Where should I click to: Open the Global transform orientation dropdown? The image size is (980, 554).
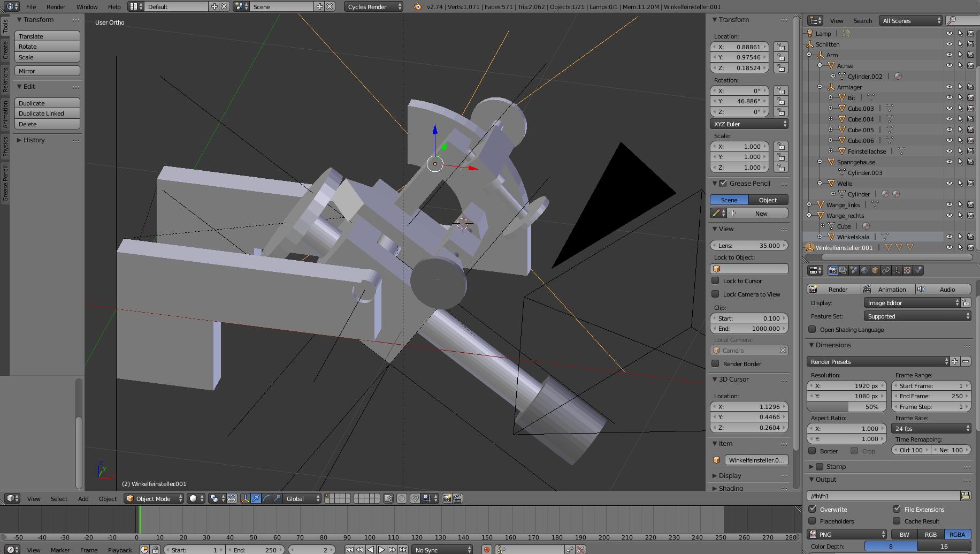[x=302, y=498]
